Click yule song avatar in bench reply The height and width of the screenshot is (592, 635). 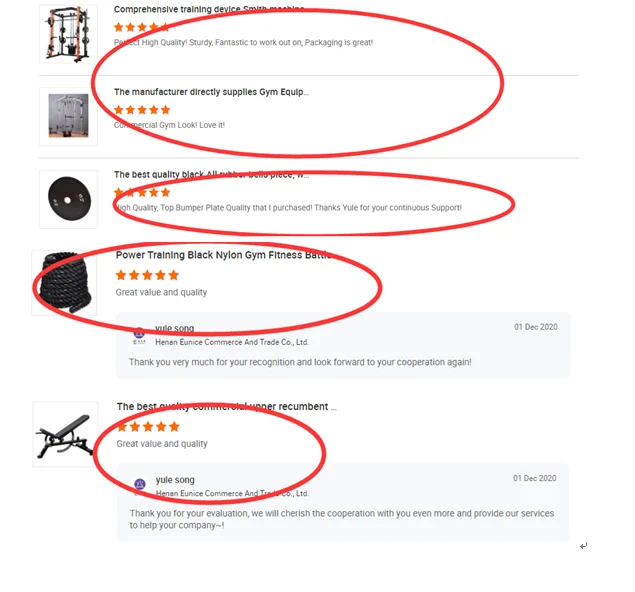click(140, 485)
